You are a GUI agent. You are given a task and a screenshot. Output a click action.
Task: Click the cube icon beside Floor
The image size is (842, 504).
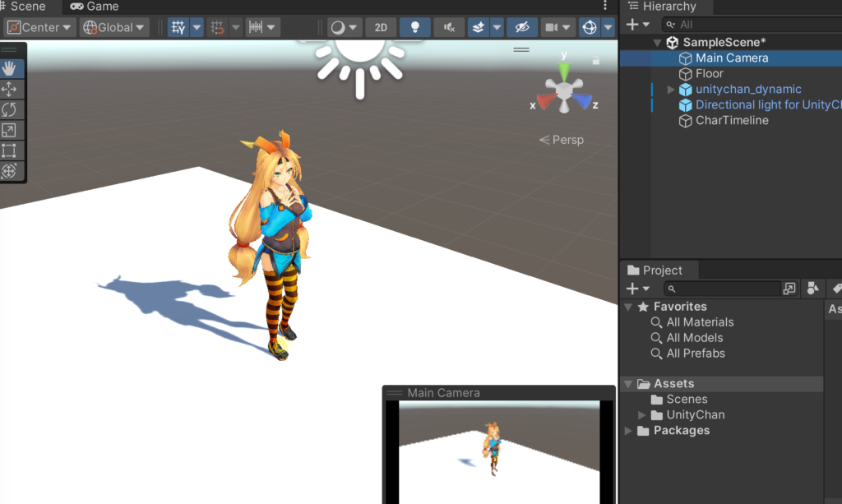[x=685, y=74]
